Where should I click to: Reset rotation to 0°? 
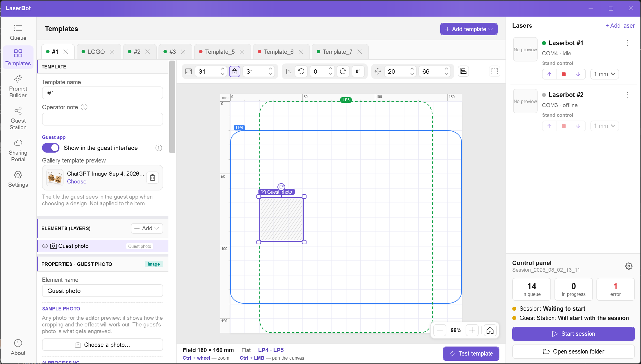358,71
